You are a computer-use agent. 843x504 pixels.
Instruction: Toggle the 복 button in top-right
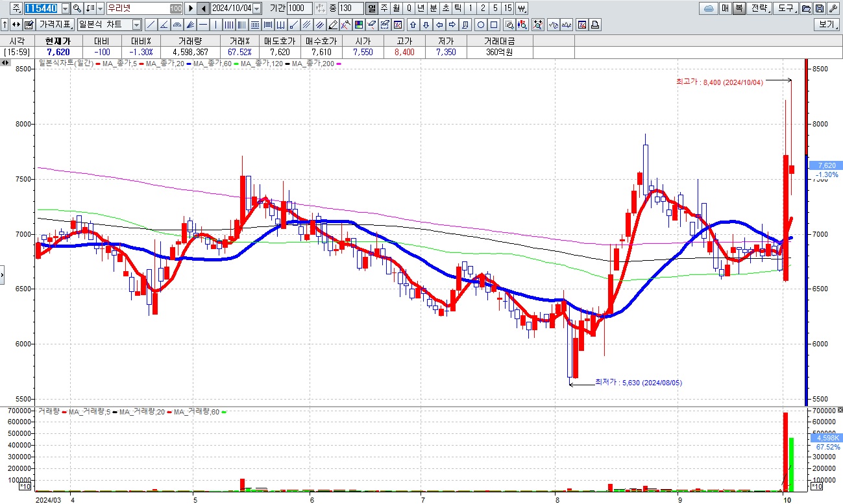739,8
